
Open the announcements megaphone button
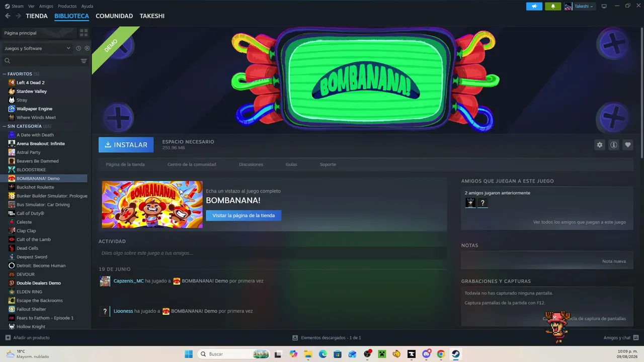(534, 6)
